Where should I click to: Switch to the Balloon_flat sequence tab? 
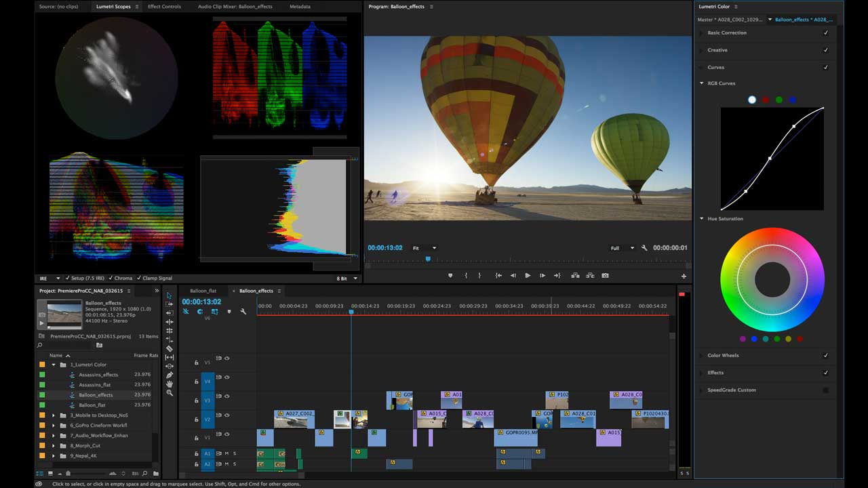[203, 291]
